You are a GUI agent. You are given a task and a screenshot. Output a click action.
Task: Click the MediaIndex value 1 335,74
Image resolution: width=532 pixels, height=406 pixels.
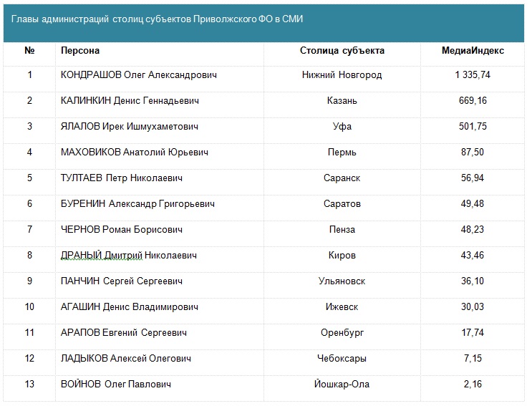[472, 75]
